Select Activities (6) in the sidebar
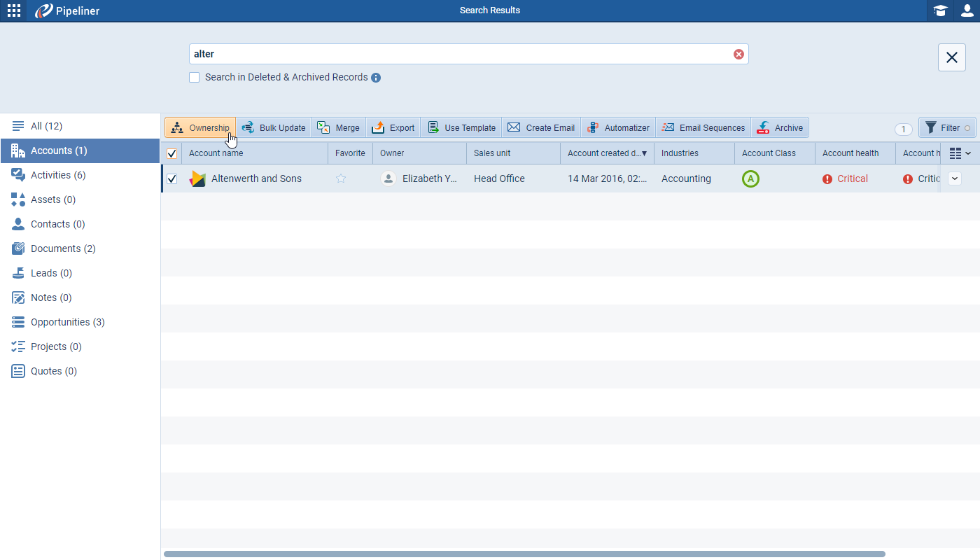980x560 pixels. click(58, 175)
